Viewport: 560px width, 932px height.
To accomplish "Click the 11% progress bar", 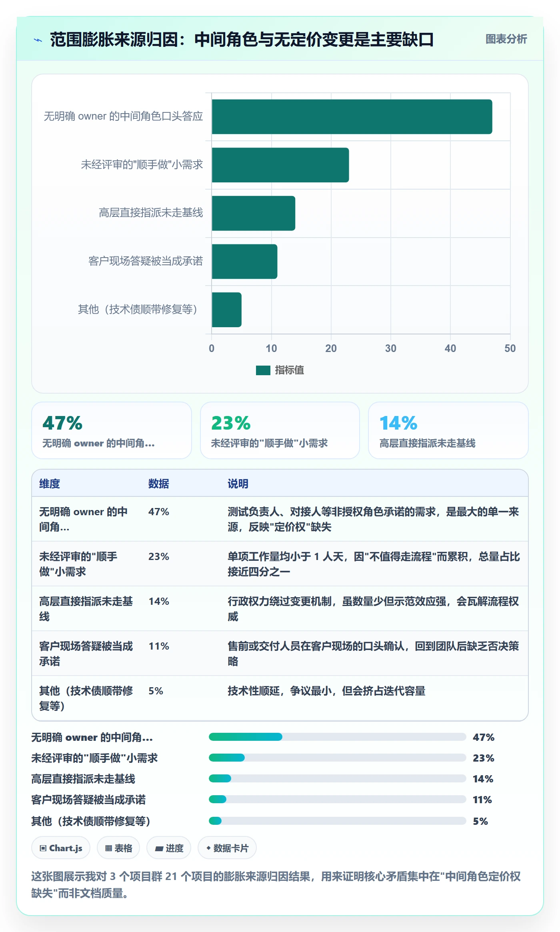I will point(338,799).
